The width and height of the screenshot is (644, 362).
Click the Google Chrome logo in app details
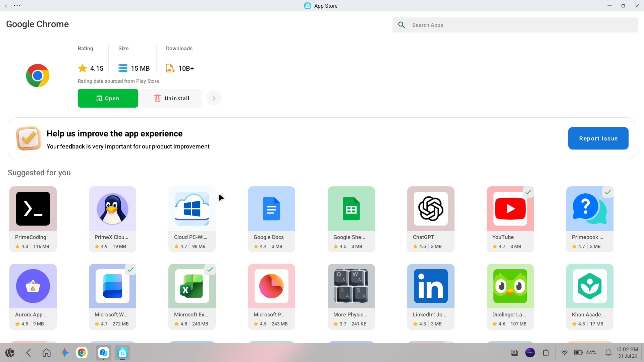pos(38,75)
